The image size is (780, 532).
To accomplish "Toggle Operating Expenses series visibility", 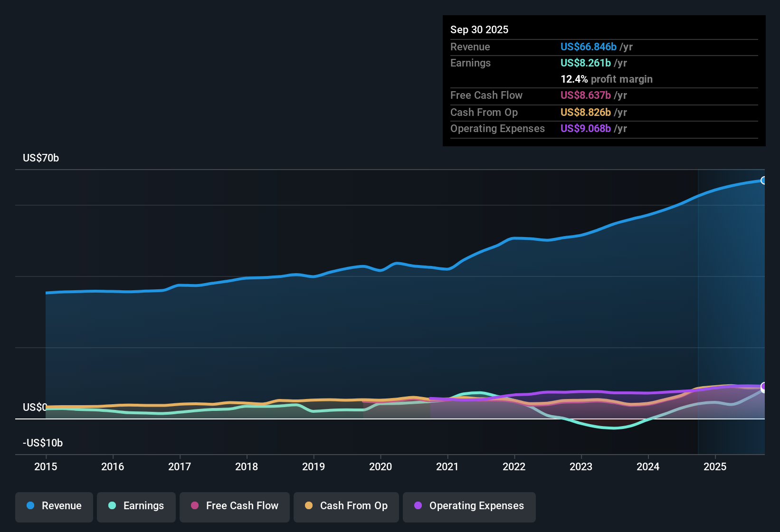I will pos(469,506).
